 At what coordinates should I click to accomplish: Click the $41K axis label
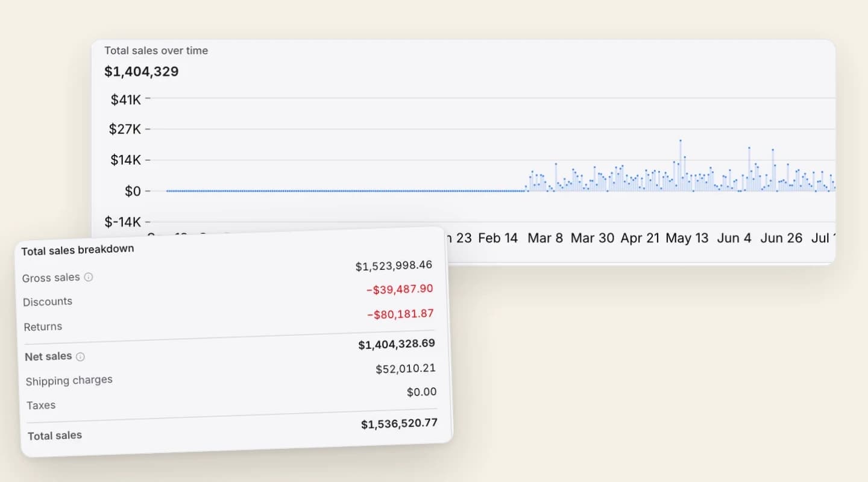pyautogui.click(x=125, y=99)
